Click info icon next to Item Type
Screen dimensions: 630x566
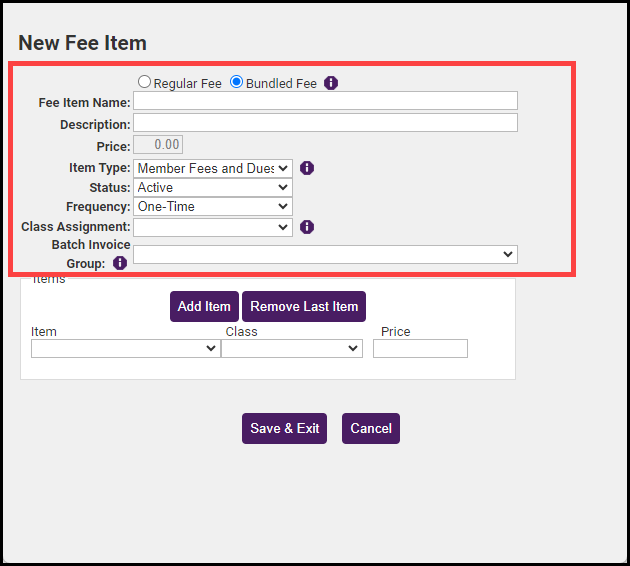[x=307, y=168]
